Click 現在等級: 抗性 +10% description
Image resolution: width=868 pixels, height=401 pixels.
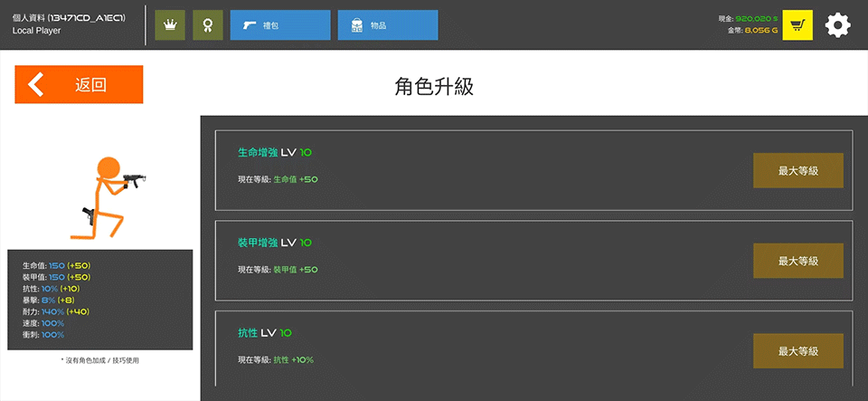[276, 360]
